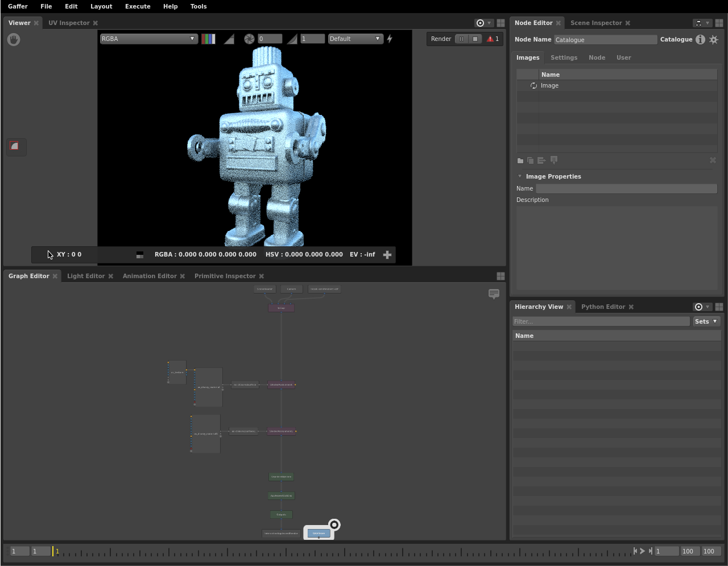The image size is (728, 566).
Task: Click the annotations speech bubble in Graph Editor
Action: click(494, 294)
